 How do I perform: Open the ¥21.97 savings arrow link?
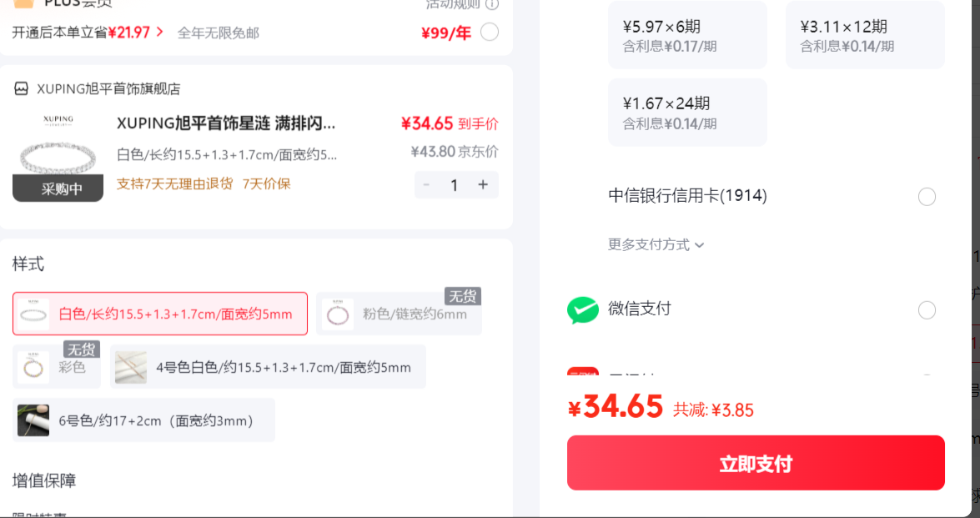click(x=136, y=33)
